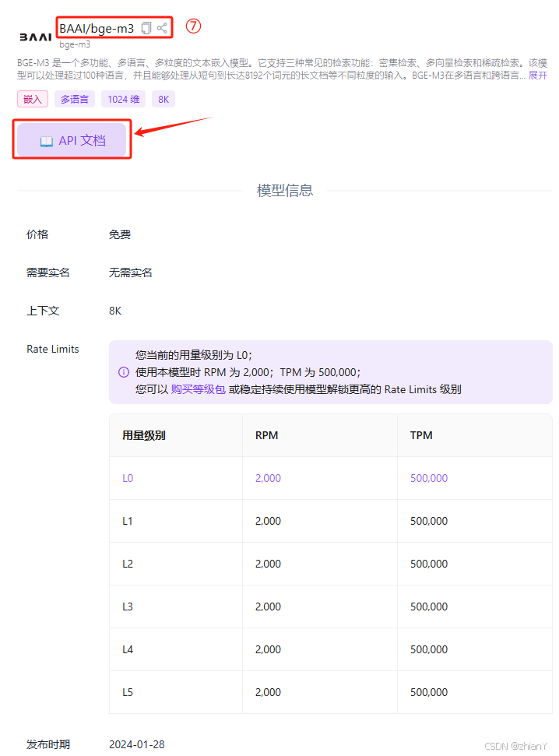Click the 上下文 label

(43, 311)
